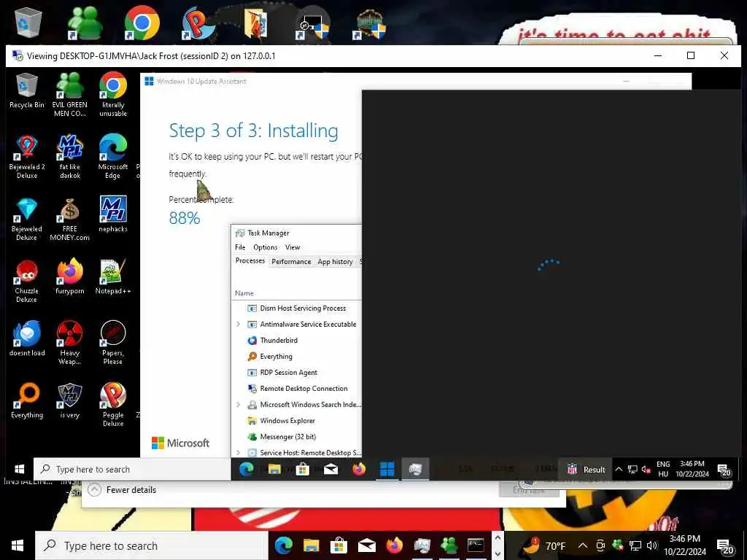Show hidden icons in the remote system tray
Image resolution: width=747 pixels, height=560 pixels.
coord(619,469)
